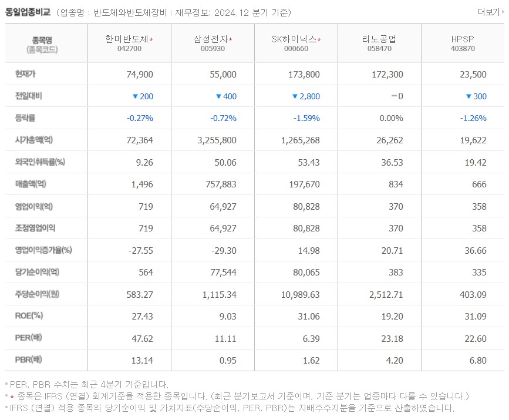
Task: Click SK하이닉스 current price 173,800
Action: point(304,75)
